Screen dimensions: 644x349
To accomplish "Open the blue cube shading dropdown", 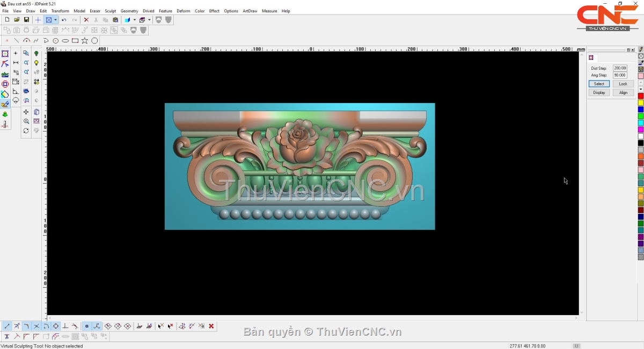I will [x=134, y=20].
